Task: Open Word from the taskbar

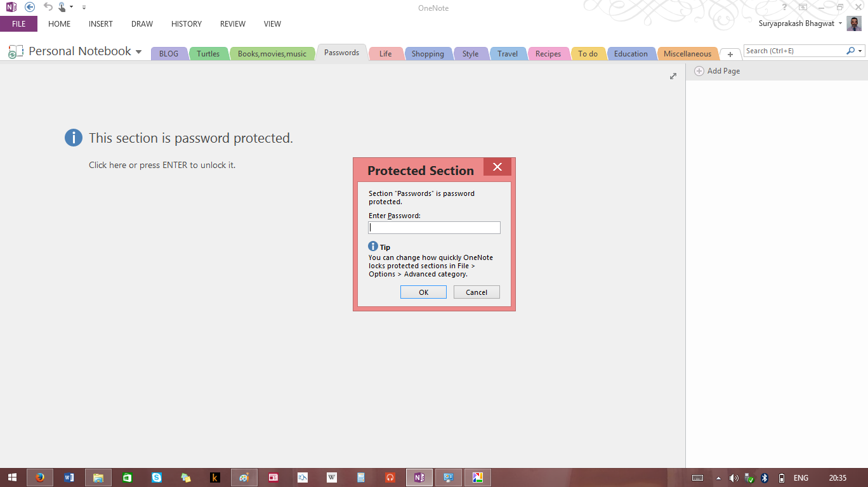Action: pyautogui.click(x=69, y=477)
